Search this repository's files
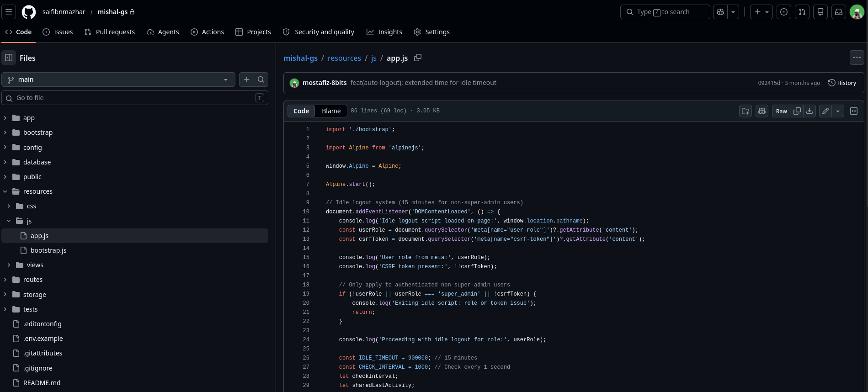868x392 pixels. (x=261, y=79)
